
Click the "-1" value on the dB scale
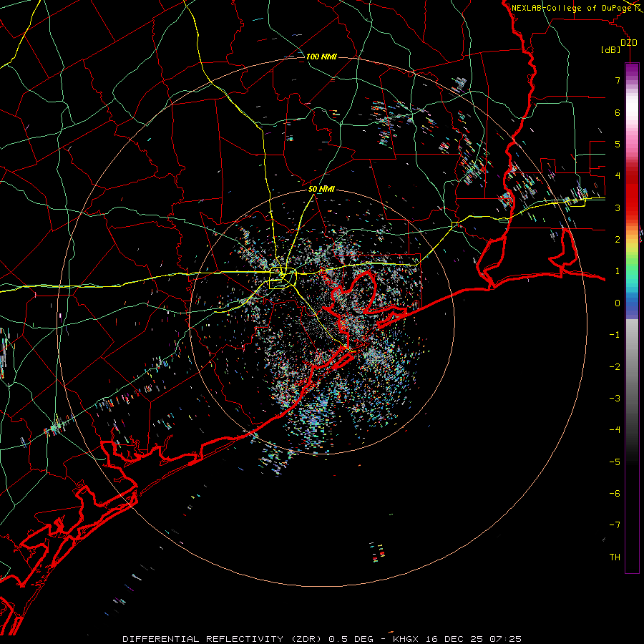(x=615, y=335)
